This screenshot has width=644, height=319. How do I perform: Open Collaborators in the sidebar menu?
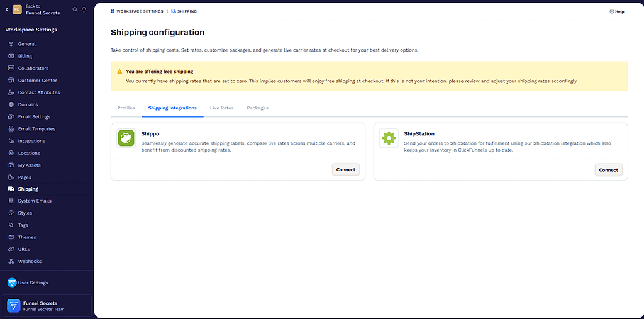pyautogui.click(x=33, y=68)
